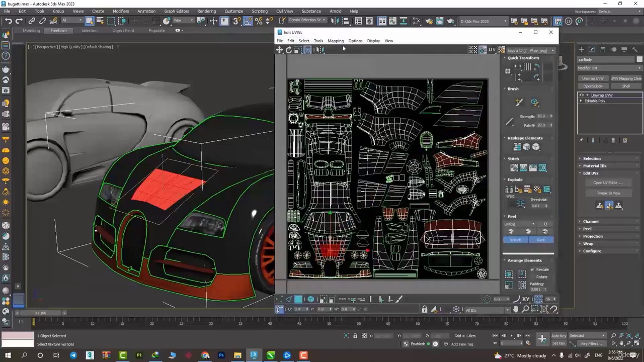
Task: Open the Mapping menu in Edit UVWs
Action: coord(336,41)
